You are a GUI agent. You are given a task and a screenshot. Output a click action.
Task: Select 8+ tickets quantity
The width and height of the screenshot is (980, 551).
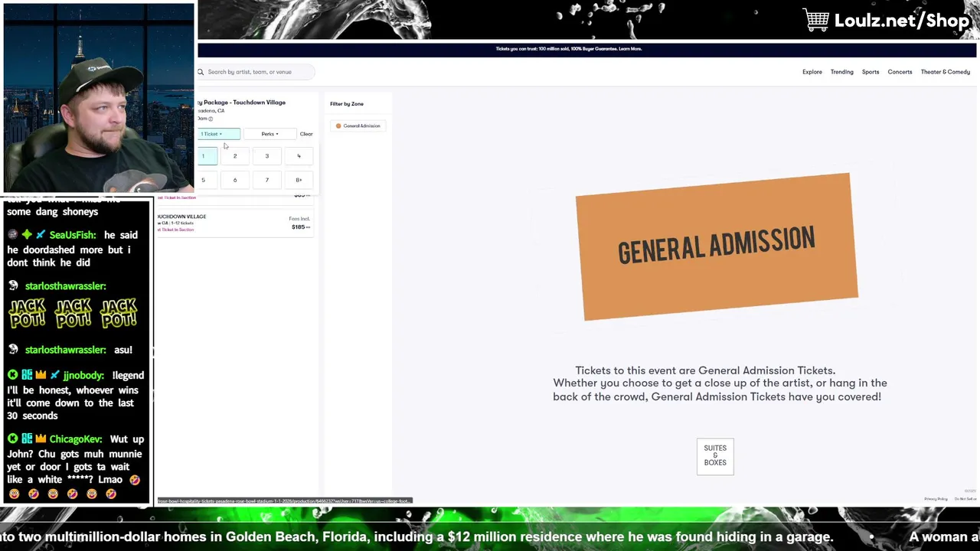click(299, 180)
